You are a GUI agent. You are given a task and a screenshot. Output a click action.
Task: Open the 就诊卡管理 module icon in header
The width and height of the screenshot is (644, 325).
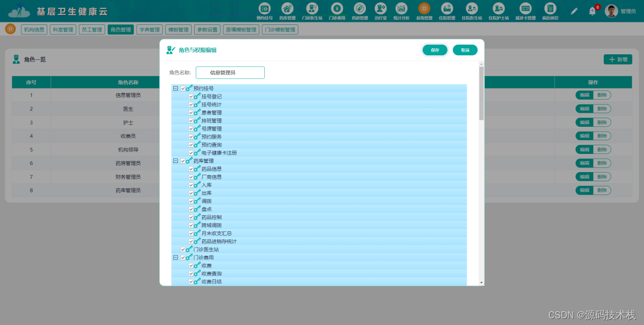(526, 8)
